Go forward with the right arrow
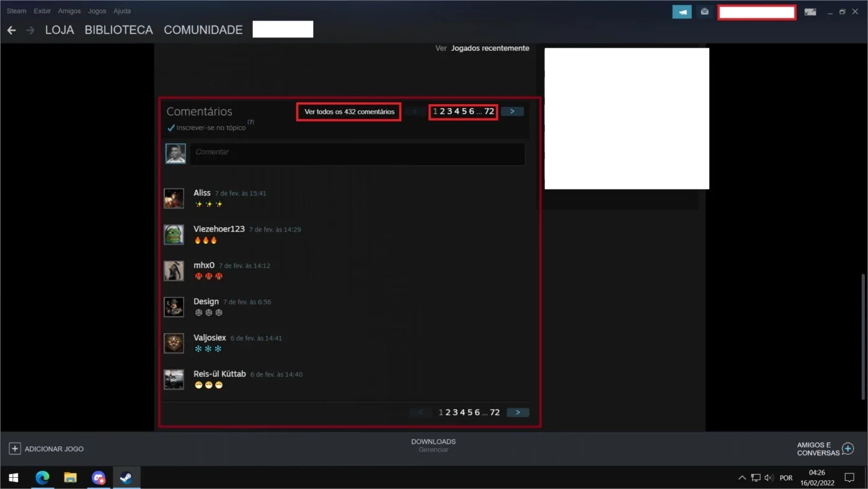This screenshot has width=868, height=489. pyautogui.click(x=30, y=30)
